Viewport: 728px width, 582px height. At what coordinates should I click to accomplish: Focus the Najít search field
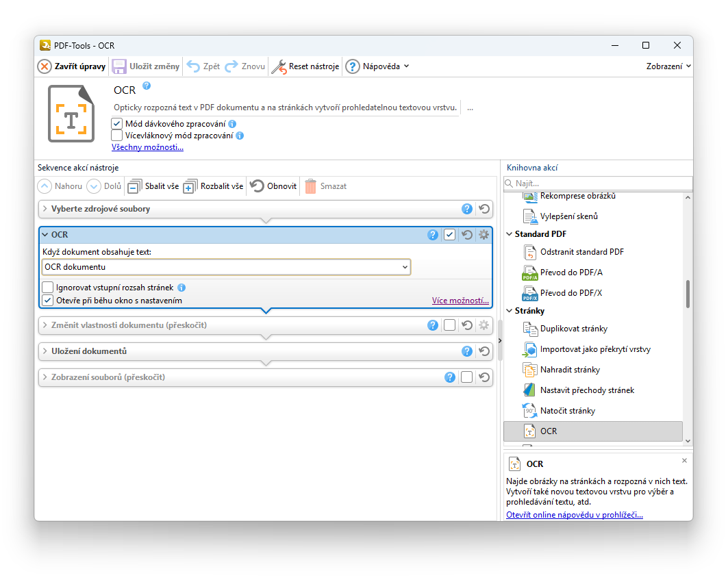tap(598, 184)
